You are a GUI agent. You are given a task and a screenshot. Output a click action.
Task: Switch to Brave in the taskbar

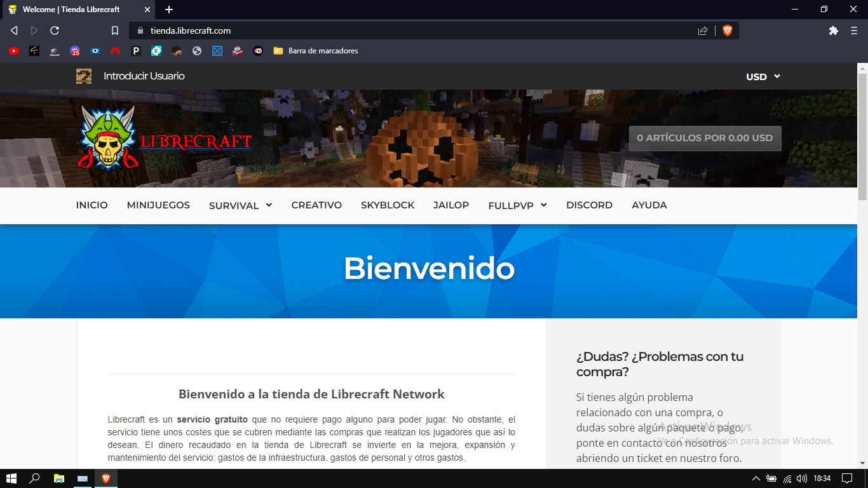pos(106,478)
